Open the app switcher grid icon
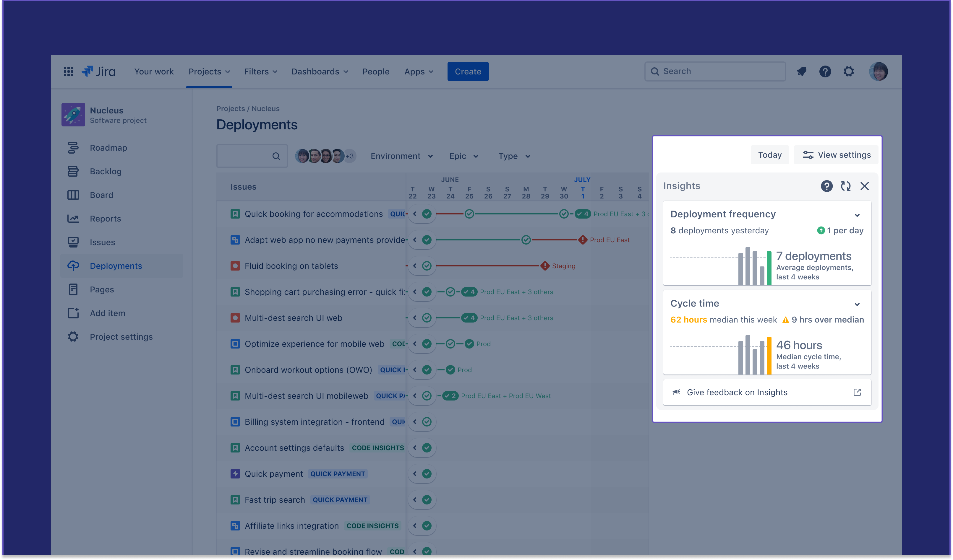The image size is (953, 560). click(x=69, y=71)
